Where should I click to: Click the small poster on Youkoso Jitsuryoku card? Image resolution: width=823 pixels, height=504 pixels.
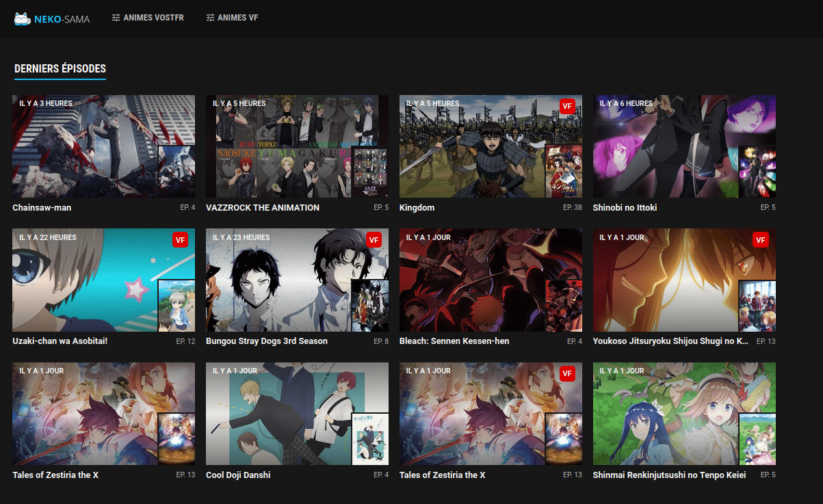757,305
